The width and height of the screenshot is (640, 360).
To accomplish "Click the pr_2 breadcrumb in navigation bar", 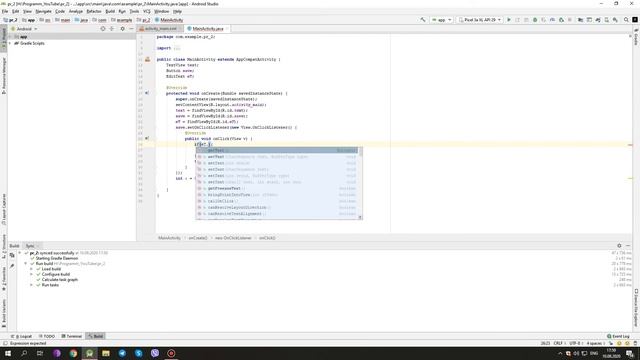I will tap(11, 20).
